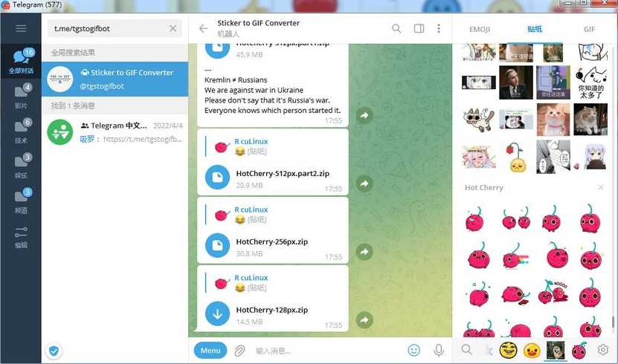Switch to the 贴纸 stickers tab
Viewport: 618px width, 364px height.
[535, 29]
